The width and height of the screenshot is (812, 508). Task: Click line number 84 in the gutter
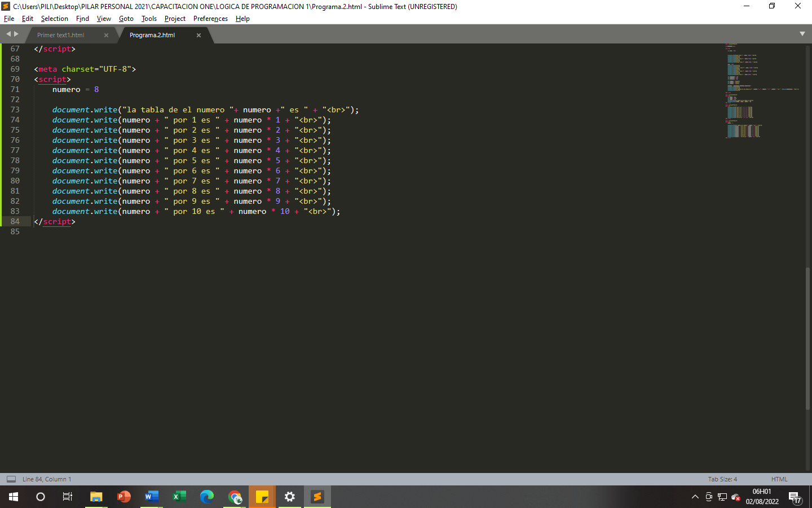[15, 221]
